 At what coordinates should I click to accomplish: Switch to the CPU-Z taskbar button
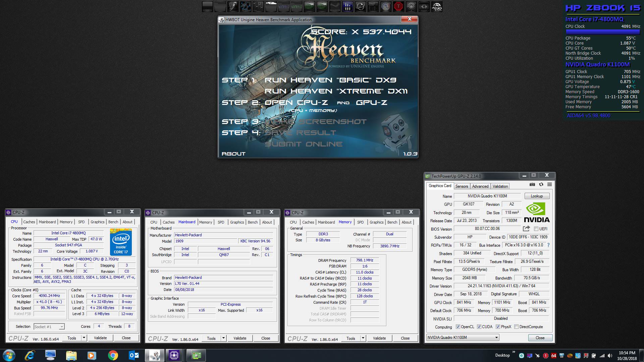[x=174, y=355]
